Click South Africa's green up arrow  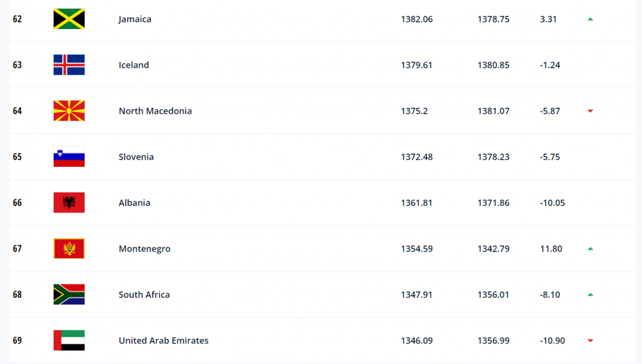pos(590,295)
